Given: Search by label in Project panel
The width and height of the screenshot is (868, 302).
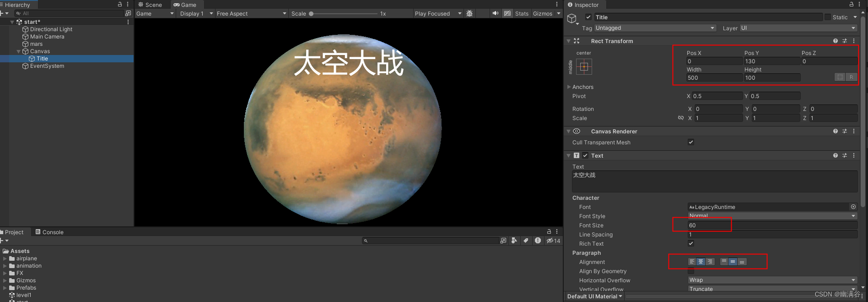Looking at the screenshot, I should click(x=526, y=241).
